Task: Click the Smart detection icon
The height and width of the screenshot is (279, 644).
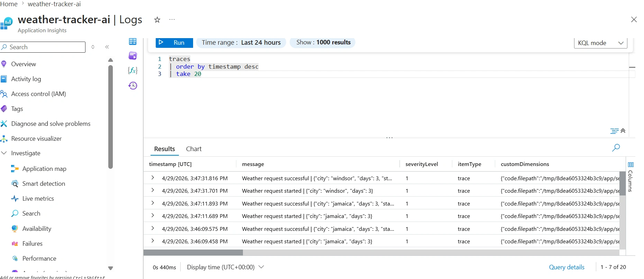Action: pyautogui.click(x=15, y=184)
